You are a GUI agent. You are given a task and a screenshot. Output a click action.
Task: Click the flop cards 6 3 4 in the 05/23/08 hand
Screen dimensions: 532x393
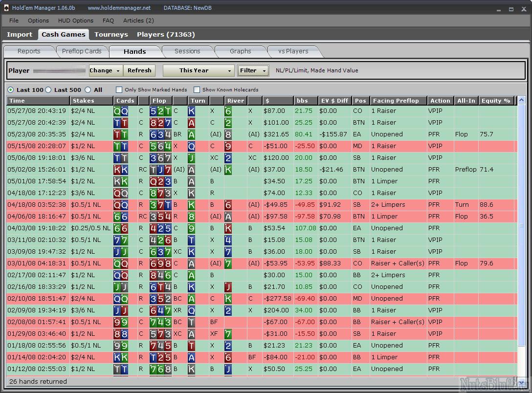pyautogui.click(x=161, y=134)
